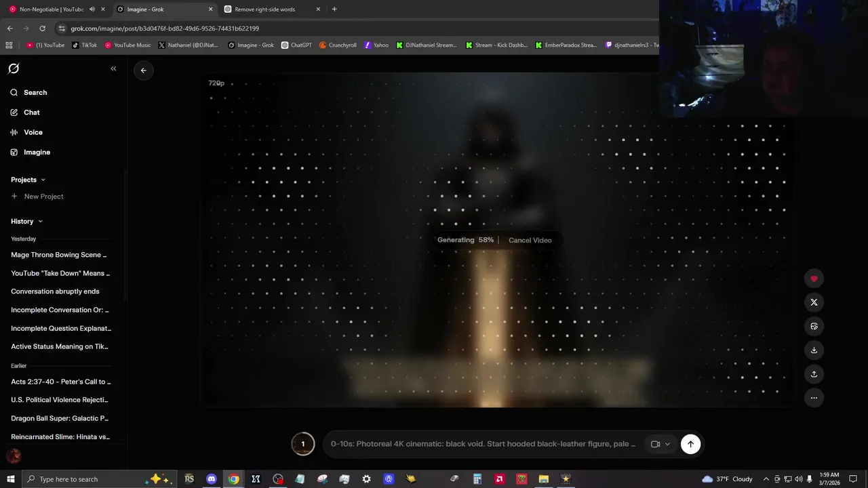The image size is (868, 488).
Task: Open Chrome apps grid shortcut
Action: point(9,45)
